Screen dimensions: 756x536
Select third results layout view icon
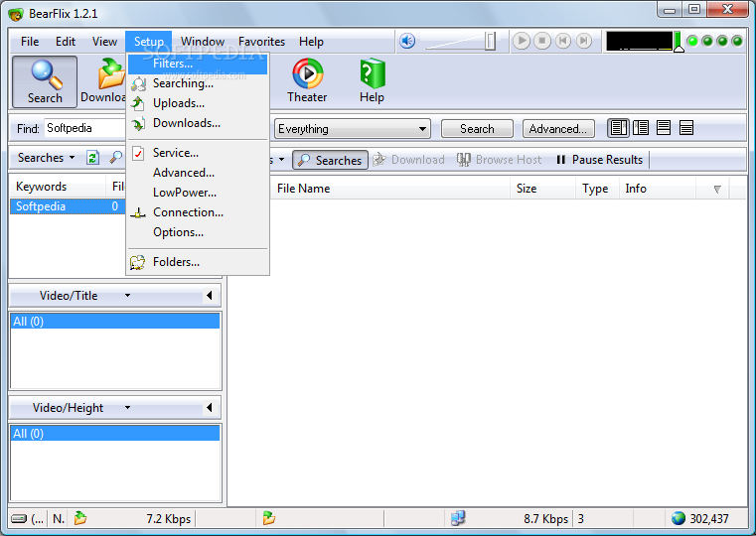coord(664,128)
